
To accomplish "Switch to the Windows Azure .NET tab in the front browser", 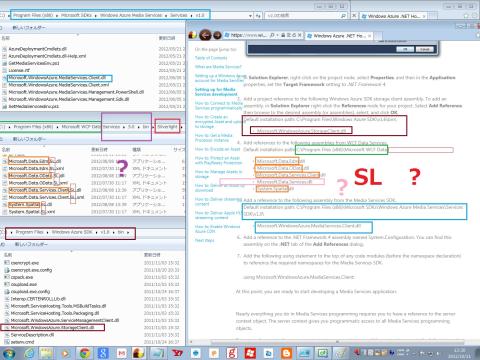I will click(339, 35).
